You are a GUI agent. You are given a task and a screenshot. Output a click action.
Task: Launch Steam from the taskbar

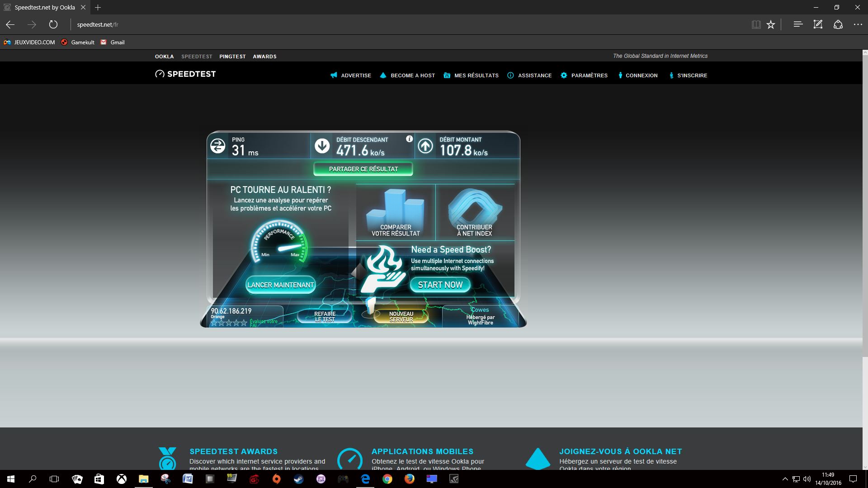coord(298,480)
